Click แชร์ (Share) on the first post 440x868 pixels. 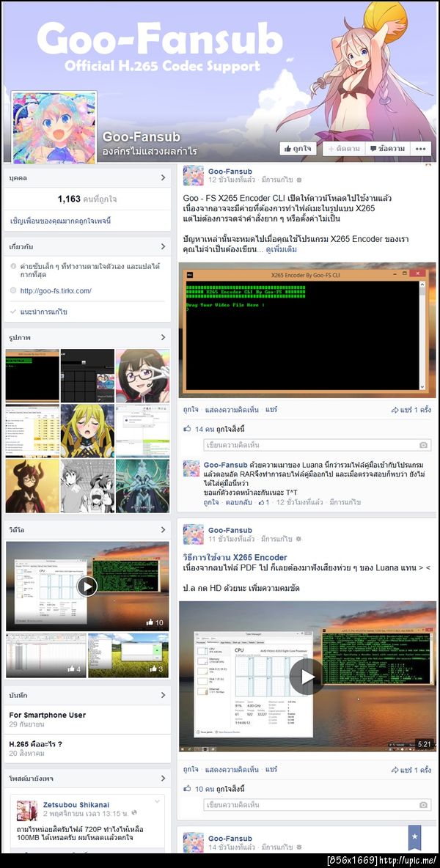[271, 411]
